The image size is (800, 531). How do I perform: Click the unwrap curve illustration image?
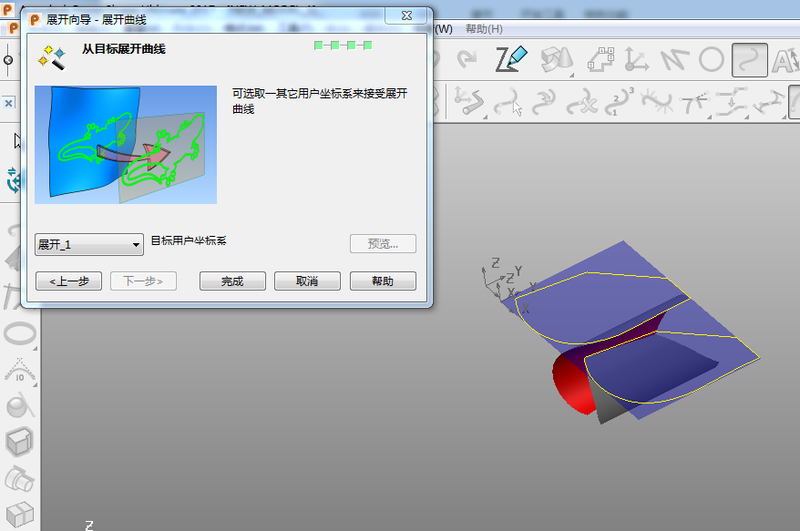(x=126, y=145)
